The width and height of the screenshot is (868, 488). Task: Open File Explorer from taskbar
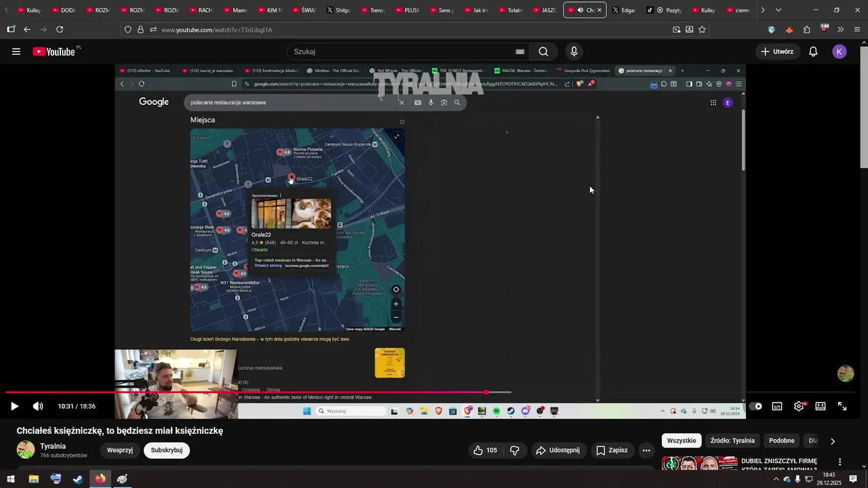pos(33,479)
